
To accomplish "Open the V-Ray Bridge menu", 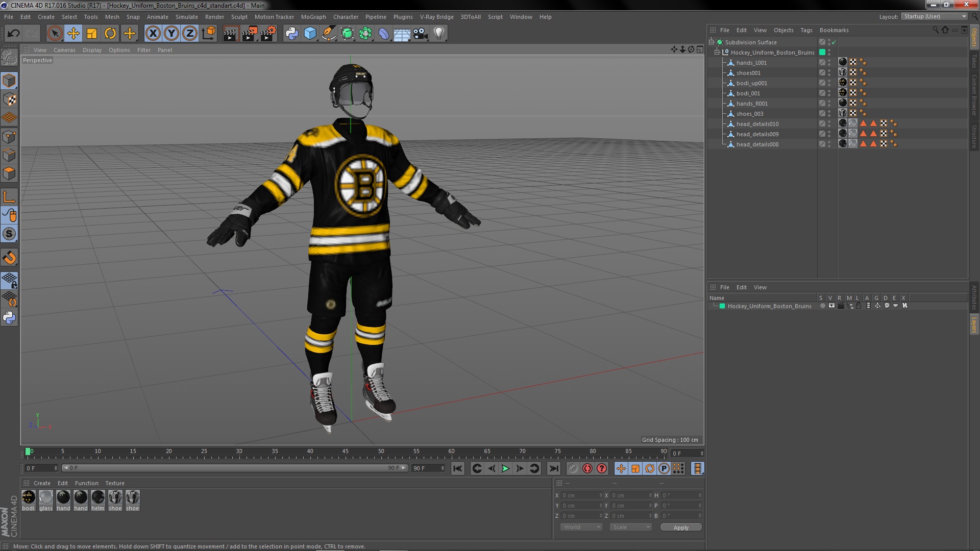I will pyautogui.click(x=436, y=17).
